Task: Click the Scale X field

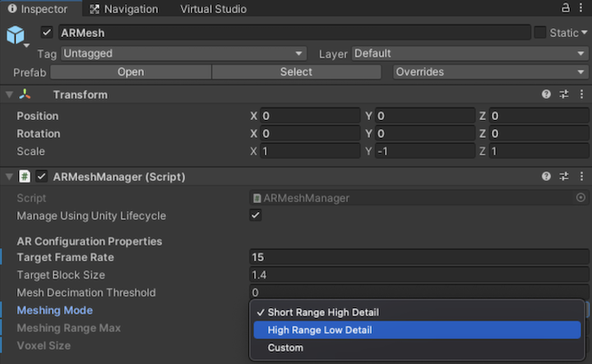Action: pyautogui.click(x=310, y=151)
